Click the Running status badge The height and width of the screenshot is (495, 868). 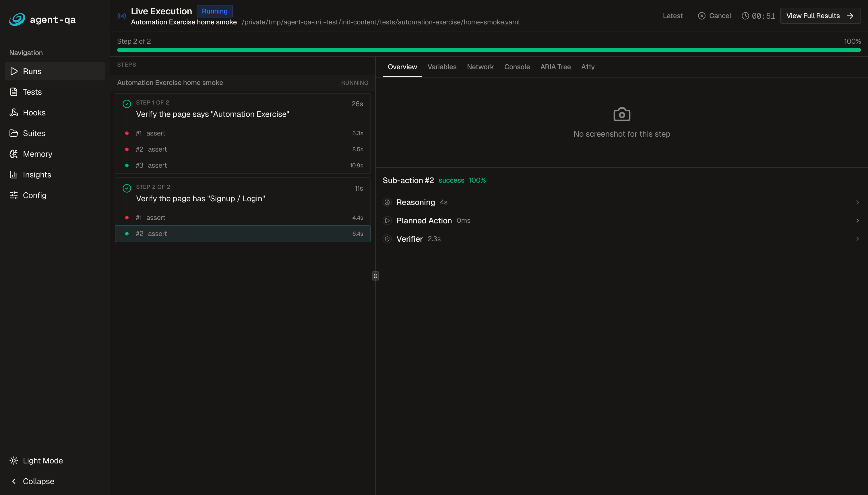(x=215, y=11)
